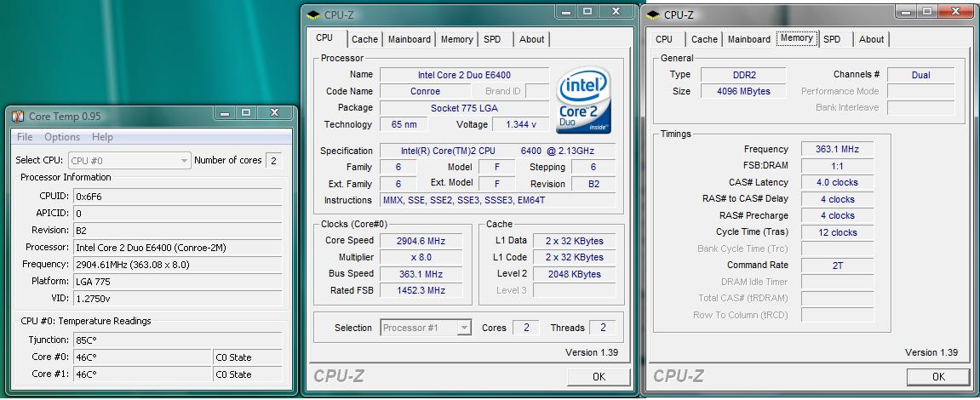The height and width of the screenshot is (400, 980).
Task: Click the L1 Data value 2 x 32 KBytes
Action: [x=575, y=241]
